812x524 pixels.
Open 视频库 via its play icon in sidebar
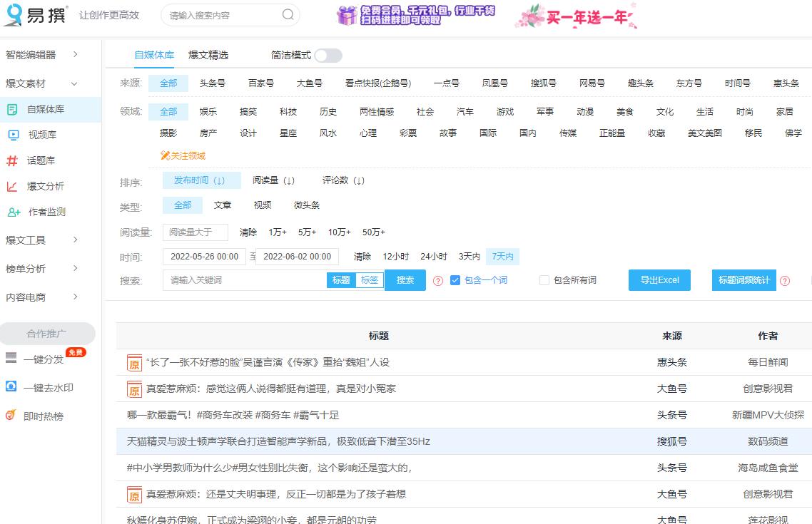point(12,133)
